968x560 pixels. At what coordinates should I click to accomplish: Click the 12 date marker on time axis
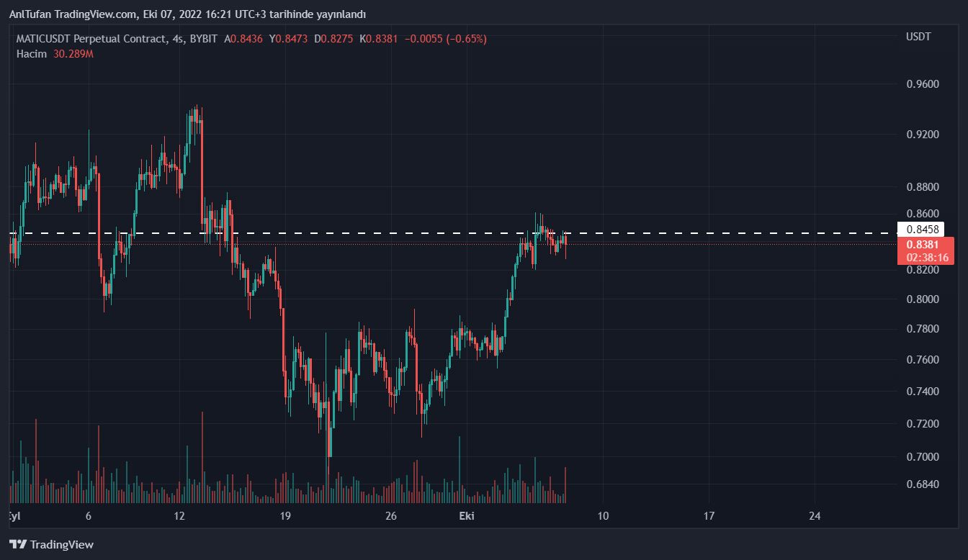[179, 516]
